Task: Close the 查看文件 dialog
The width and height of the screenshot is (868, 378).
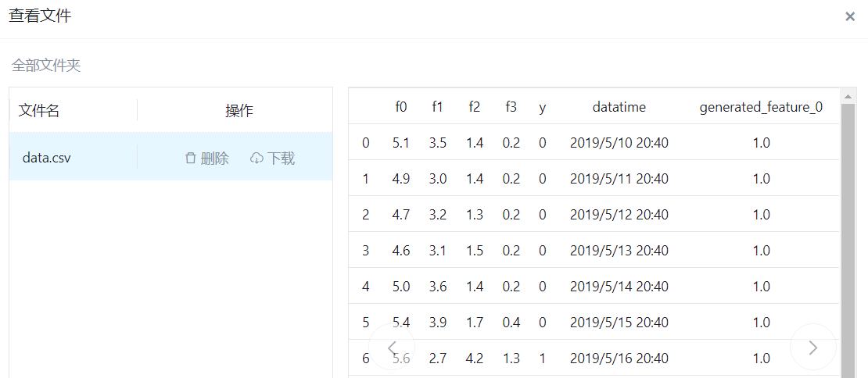Action: (x=850, y=16)
